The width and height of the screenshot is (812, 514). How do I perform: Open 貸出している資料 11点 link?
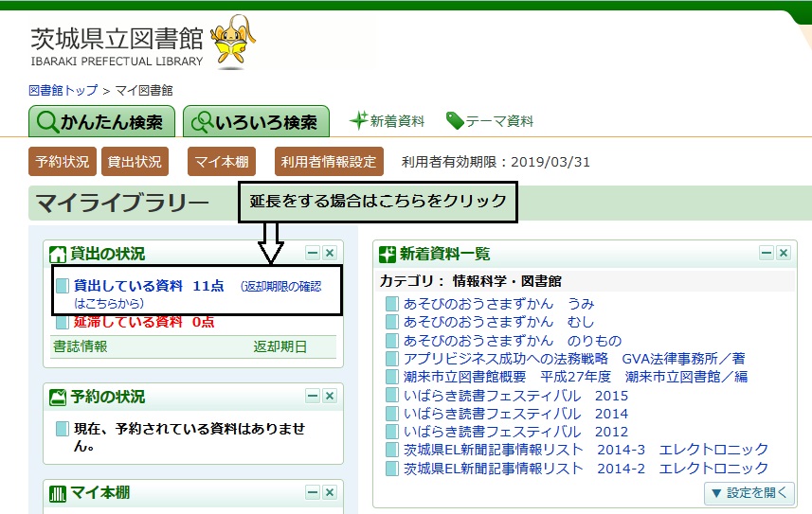[x=149, y=286]
